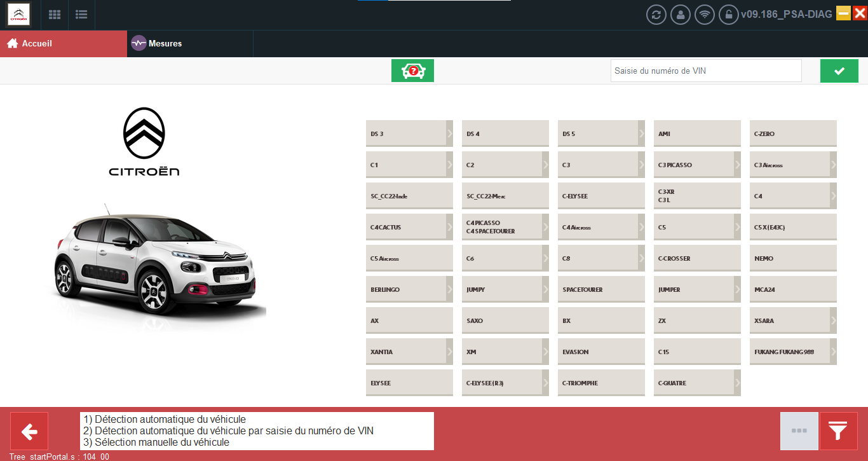
Task: Choose the C-CROSSER vehicle
Action: pos(697,258)
